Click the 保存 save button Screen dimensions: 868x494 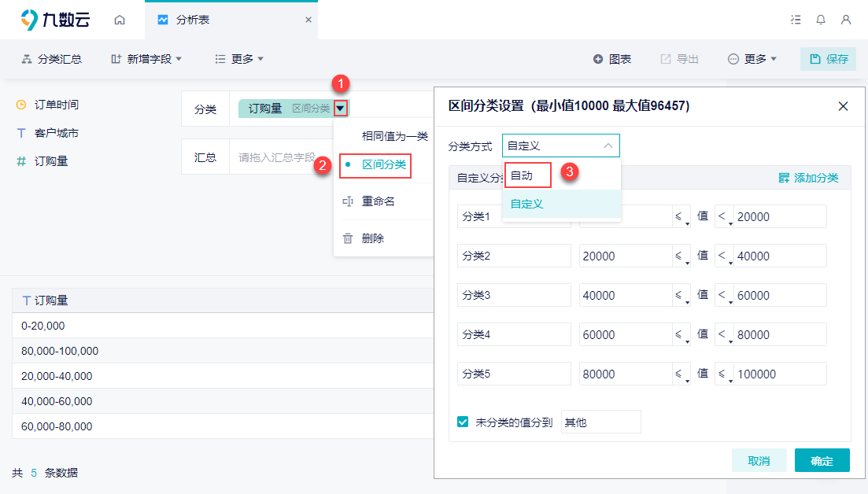click(x=829, y=59)
